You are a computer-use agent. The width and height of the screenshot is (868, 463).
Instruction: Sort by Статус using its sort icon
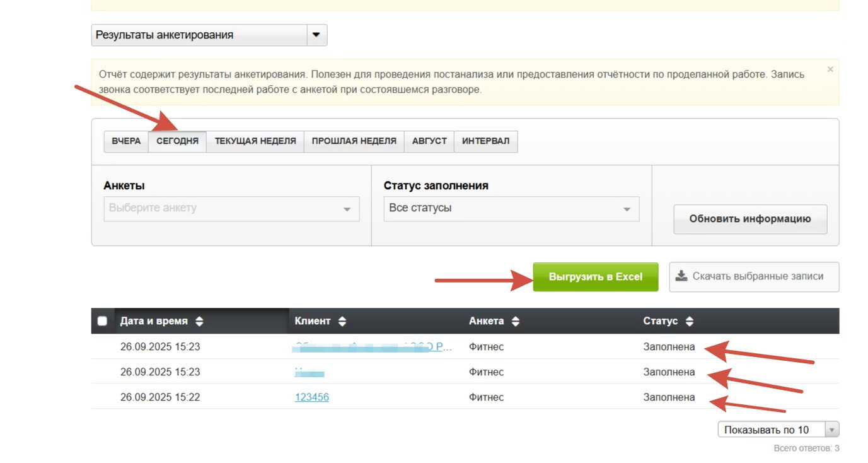coord(690,321)
